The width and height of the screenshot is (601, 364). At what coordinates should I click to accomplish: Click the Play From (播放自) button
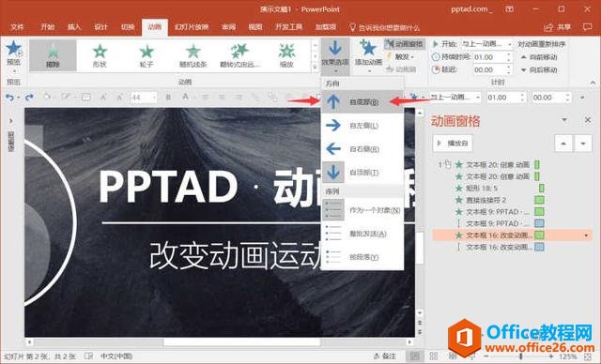(x=453, y=144)
